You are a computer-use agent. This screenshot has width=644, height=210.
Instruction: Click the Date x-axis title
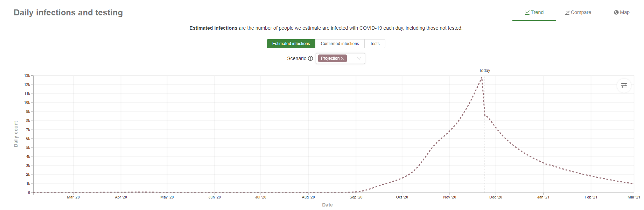(x=327, y=205)
